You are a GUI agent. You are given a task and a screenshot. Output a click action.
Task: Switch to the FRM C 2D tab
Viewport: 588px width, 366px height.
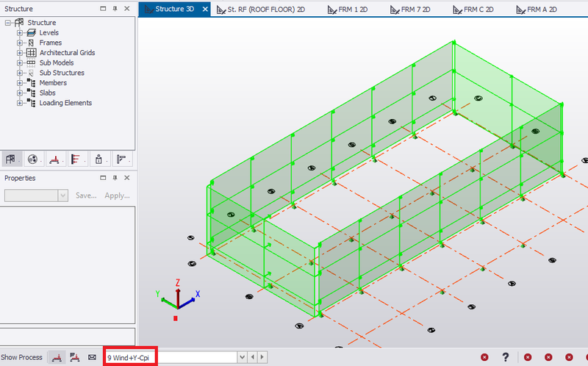(x=473, y=10)
